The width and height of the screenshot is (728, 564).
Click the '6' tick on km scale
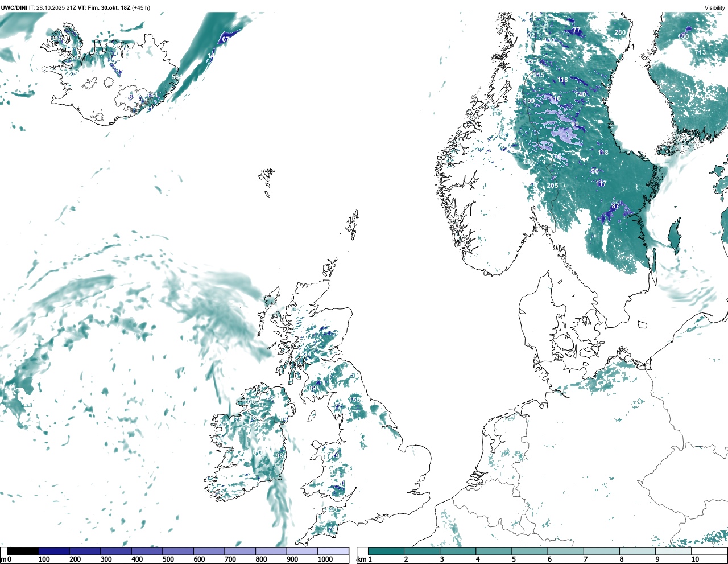click(549, 559)
